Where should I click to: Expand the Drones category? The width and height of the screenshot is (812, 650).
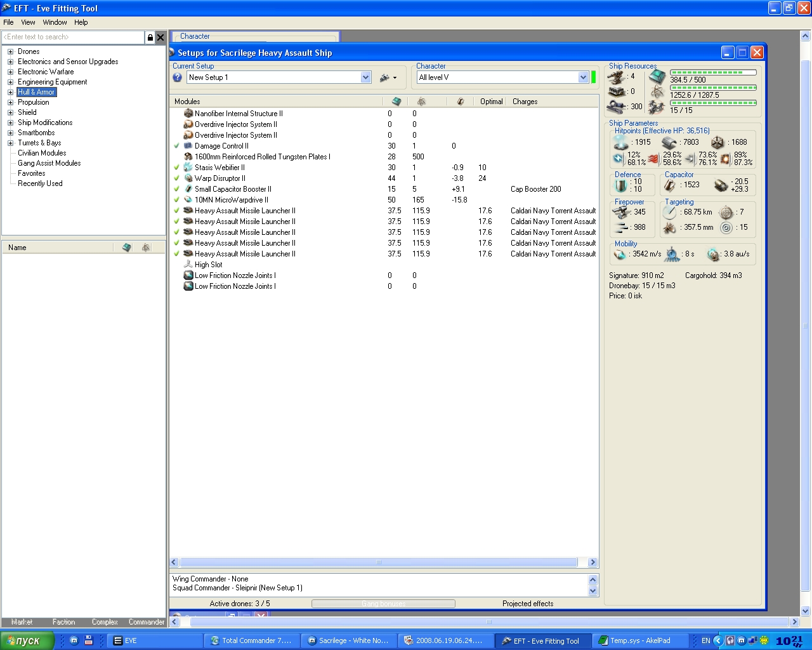pyautogui.click(x=10, y=52)
